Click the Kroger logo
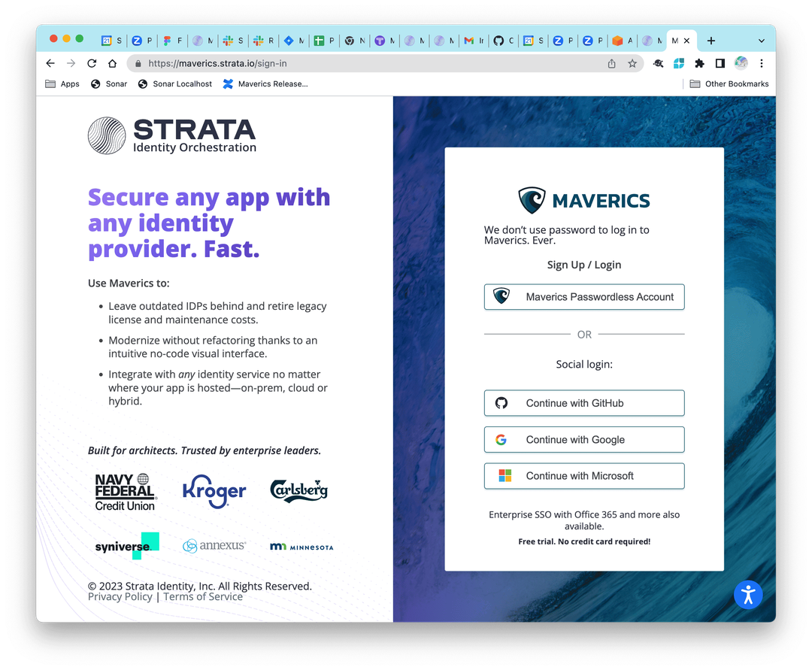The image size is (812, 670). pyautogui.click(x=214, y=491)
